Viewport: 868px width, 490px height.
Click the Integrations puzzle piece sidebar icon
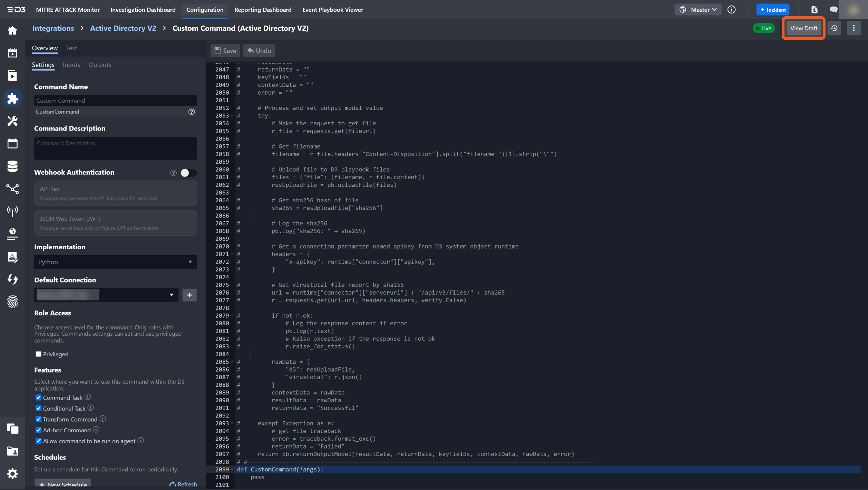(12, 98)
